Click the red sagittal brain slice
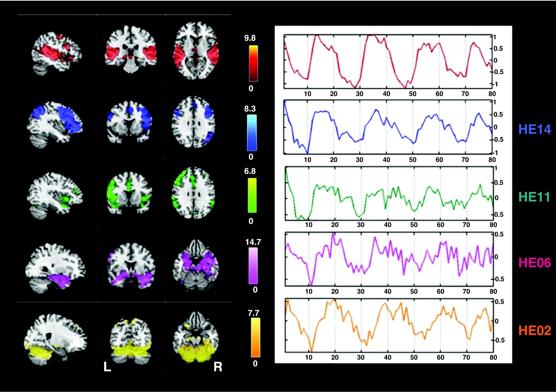This screenshot has width=556, height=392. 57,53
